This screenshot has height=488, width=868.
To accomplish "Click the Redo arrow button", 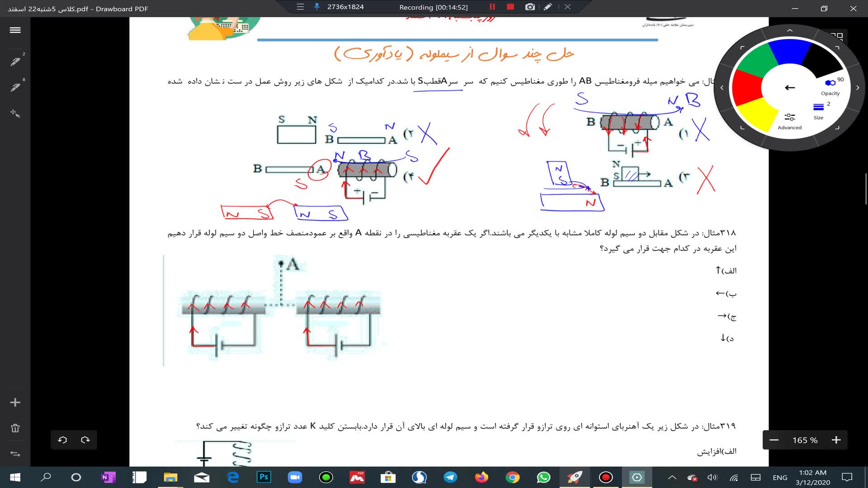I will pyautogui.click(x=85, y=440).
